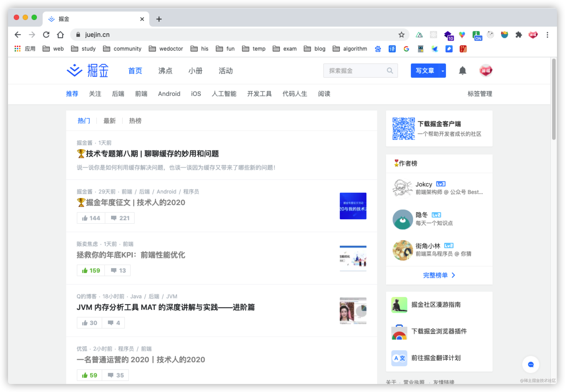
Task: Open Jokcy's author avatar
Action: click(403, 188)
